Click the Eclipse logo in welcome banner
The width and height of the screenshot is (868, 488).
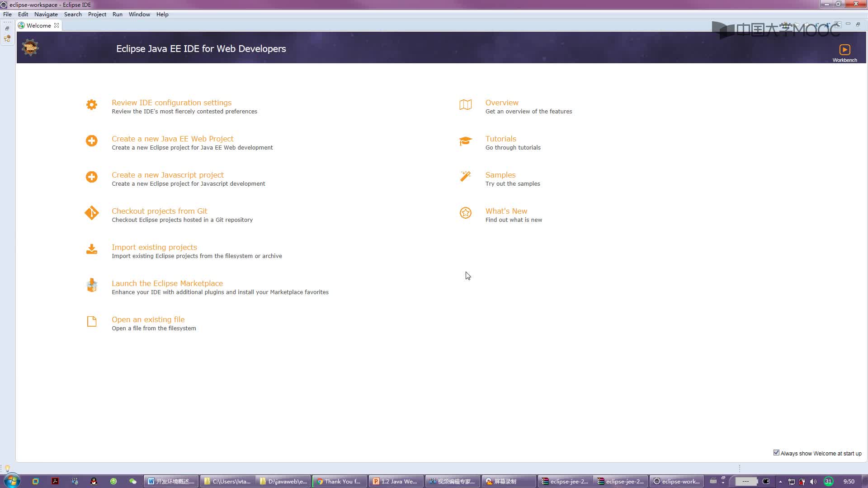point(30,47)
